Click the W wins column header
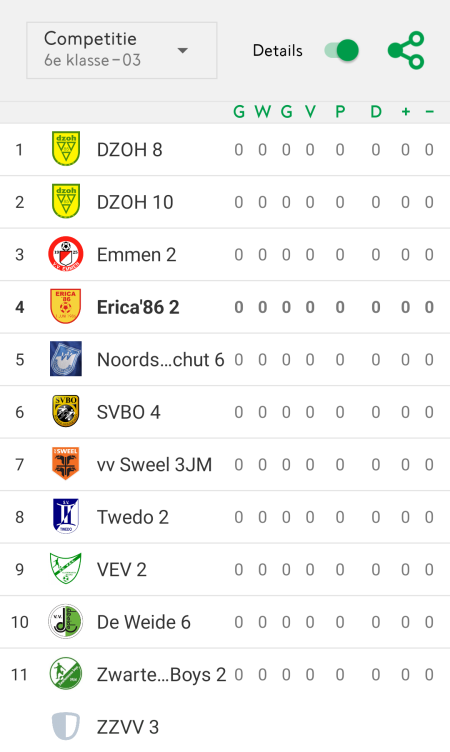This screenshot has height=752, width=450. [x=262, y=112]
